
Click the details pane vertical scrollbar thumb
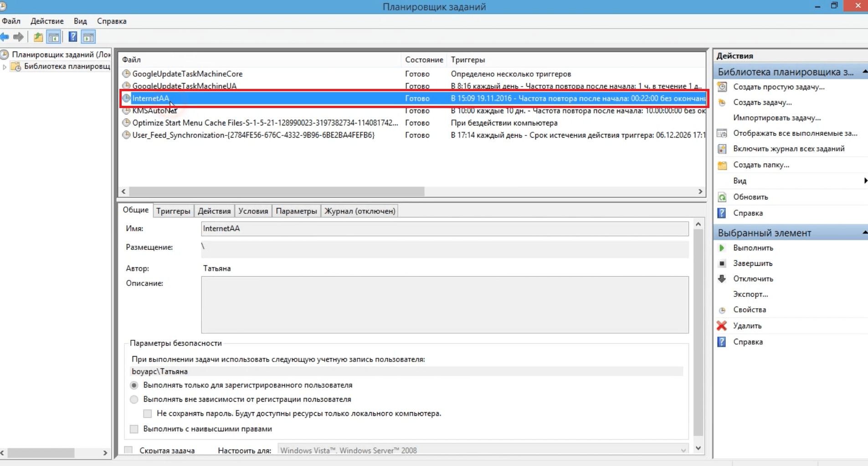coord(698,333)
